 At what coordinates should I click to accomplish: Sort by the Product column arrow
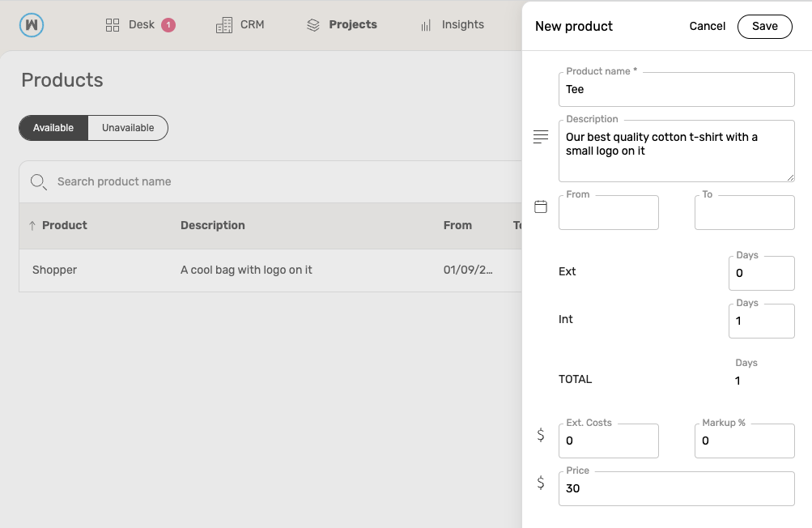point(32,225)
